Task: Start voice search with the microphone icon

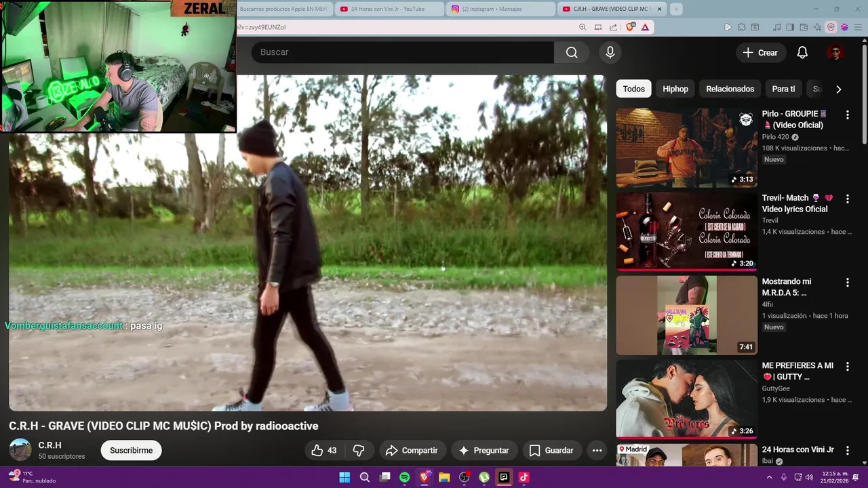Action: [x=610, y=52]
